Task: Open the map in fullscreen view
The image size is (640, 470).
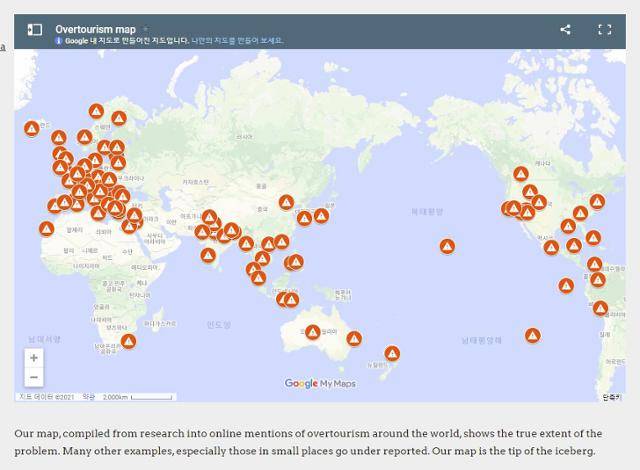Action: tap(604, 30)
